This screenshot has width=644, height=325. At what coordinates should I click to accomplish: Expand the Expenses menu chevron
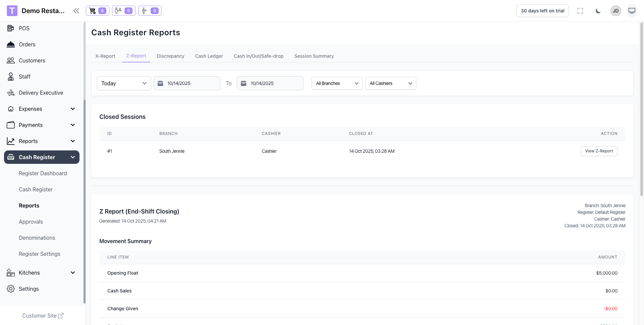point(73,109)
